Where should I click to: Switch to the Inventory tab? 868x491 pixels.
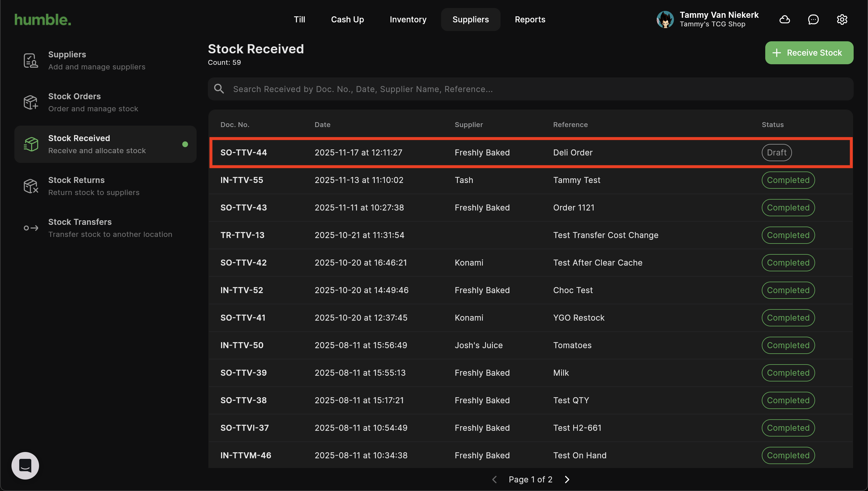click(x=408, y=20)
